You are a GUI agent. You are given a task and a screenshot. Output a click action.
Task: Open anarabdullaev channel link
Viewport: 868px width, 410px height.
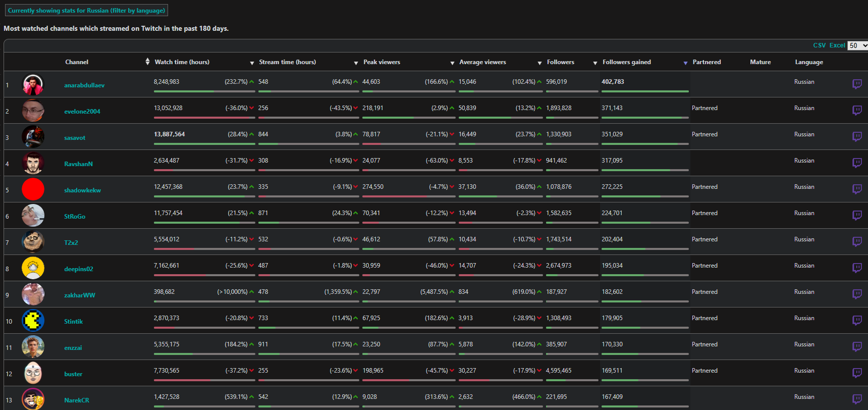pos(84,85)
